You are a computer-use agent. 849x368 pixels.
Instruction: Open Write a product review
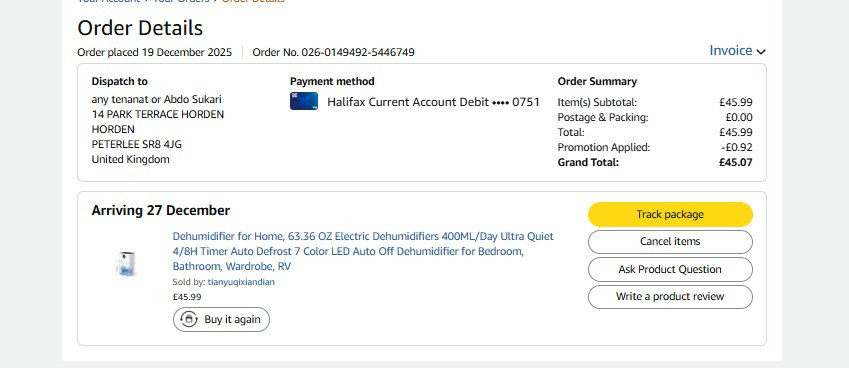click(x=670, y=297)
